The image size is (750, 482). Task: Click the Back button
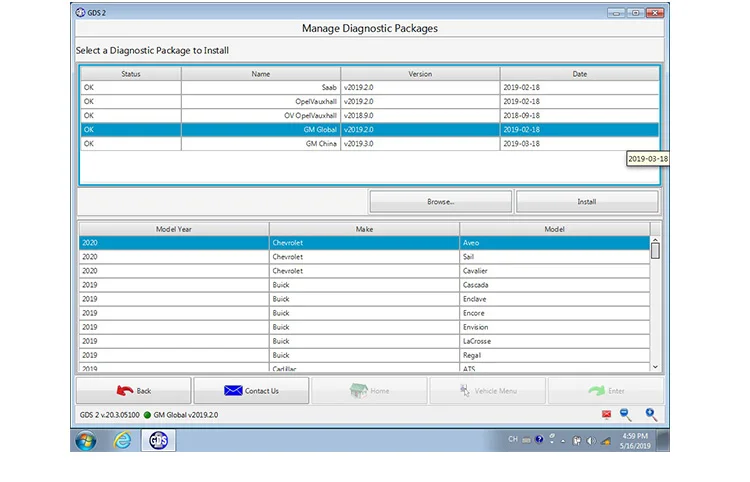coord(133,391)
